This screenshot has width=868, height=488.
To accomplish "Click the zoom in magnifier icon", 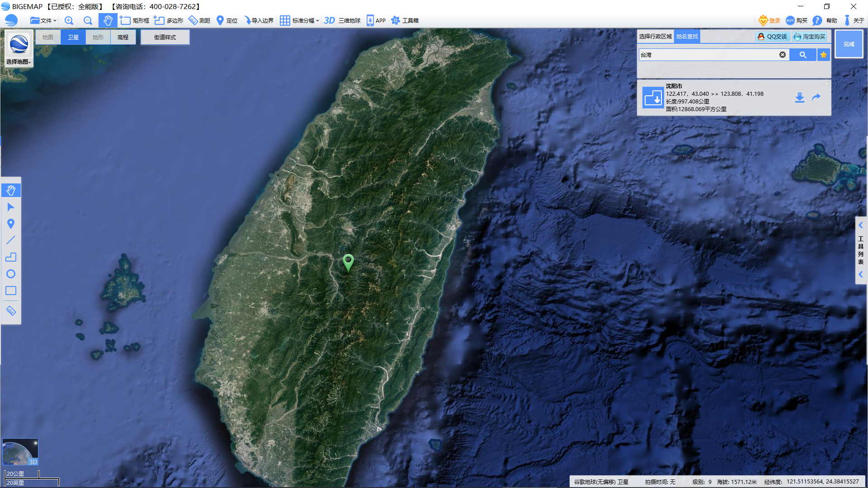I will (x=69, y=20).
